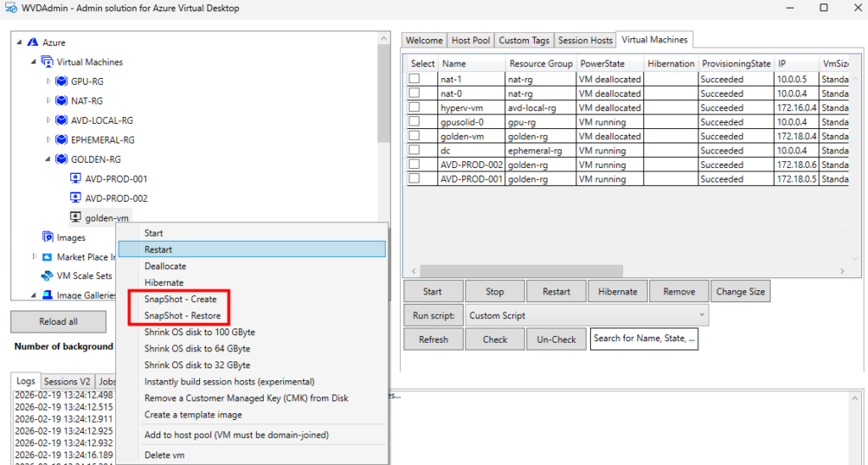Collapse the GOLDEN-RG resource group
868x465 pixels.
pos(48,160)
